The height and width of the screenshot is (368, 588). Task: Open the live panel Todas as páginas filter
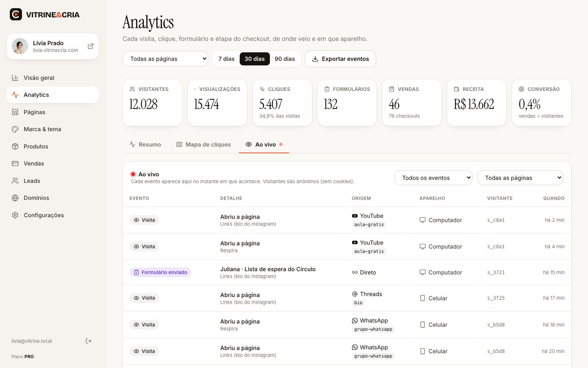click(520, 178)
